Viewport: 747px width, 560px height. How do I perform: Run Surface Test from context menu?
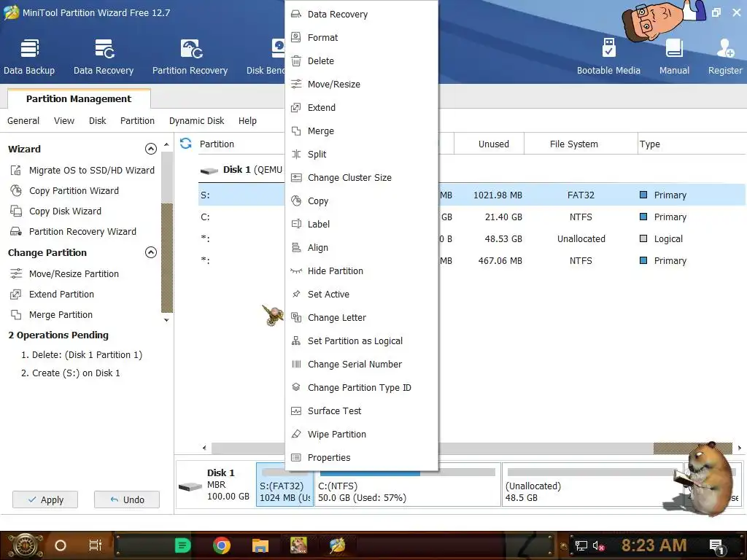coord(361,411)
